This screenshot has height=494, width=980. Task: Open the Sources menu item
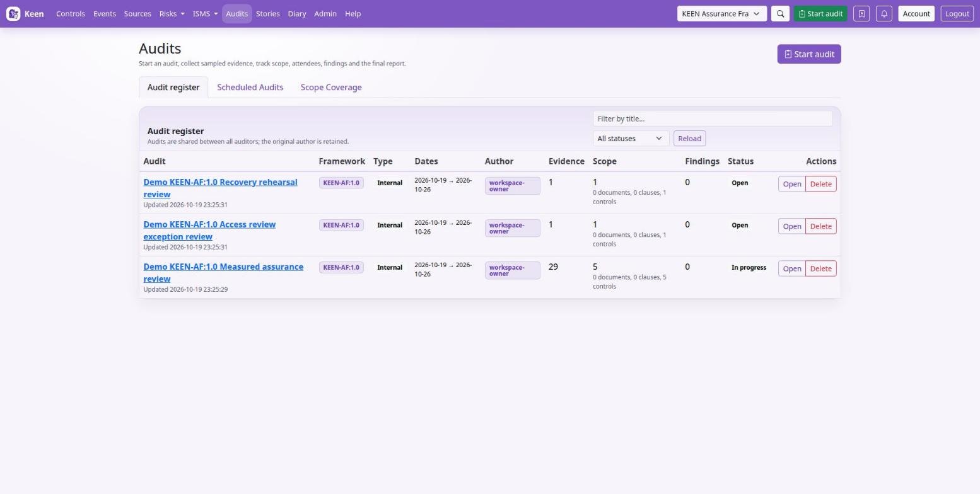click(137, 14)
